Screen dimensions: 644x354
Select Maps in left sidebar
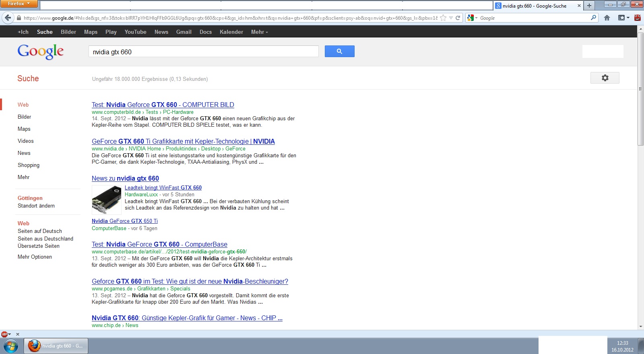24,129
